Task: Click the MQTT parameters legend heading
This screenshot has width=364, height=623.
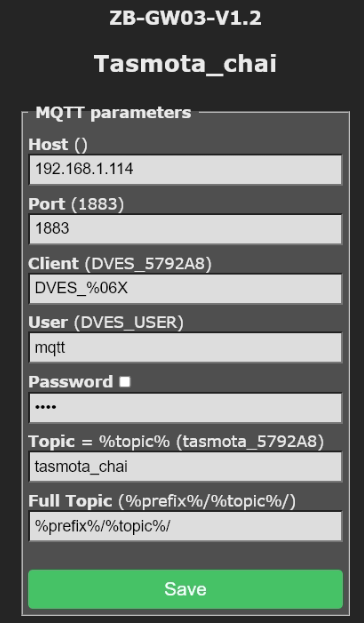Action: [x=113, y=112]
